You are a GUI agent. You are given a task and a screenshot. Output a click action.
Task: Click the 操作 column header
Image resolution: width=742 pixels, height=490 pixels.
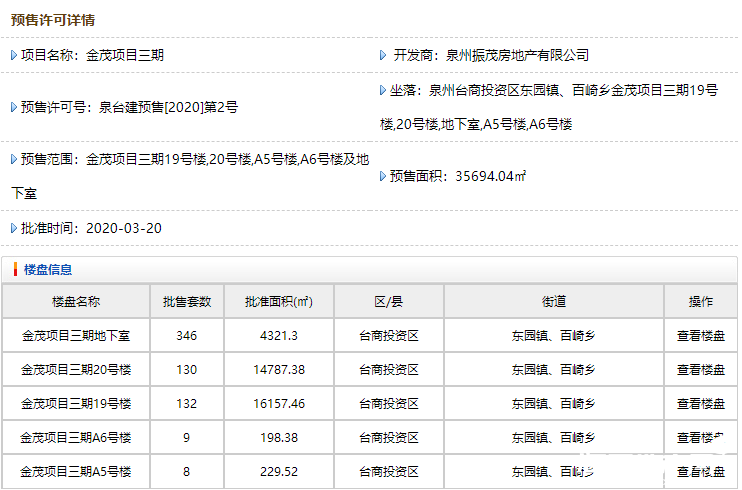click(700, 302)
